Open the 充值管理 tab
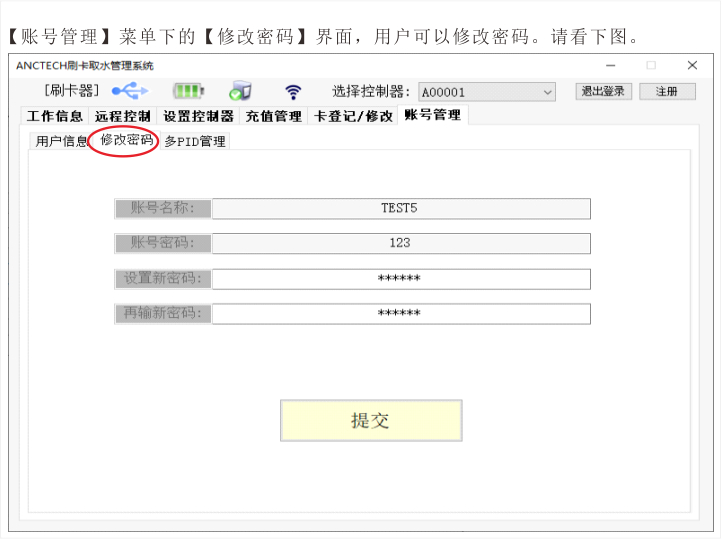Image resolution: width=722 pixels, height=539 pixels. [274, 116]
